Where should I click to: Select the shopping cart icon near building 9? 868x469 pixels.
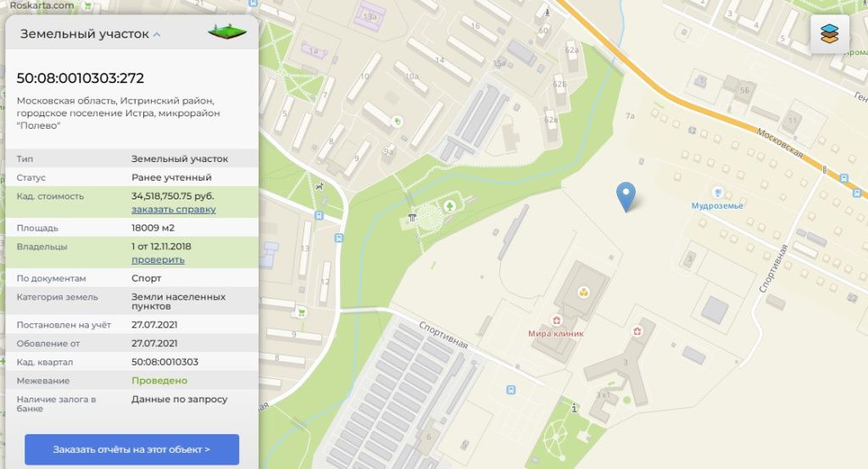pyautogui.click(x=301, y=312)
